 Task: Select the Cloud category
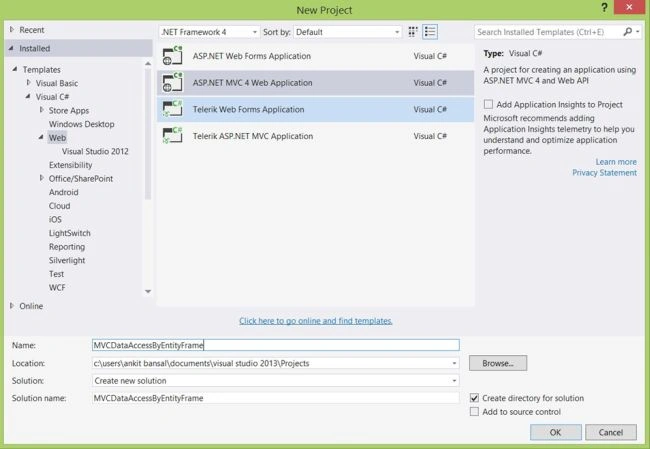click(59, 206)
